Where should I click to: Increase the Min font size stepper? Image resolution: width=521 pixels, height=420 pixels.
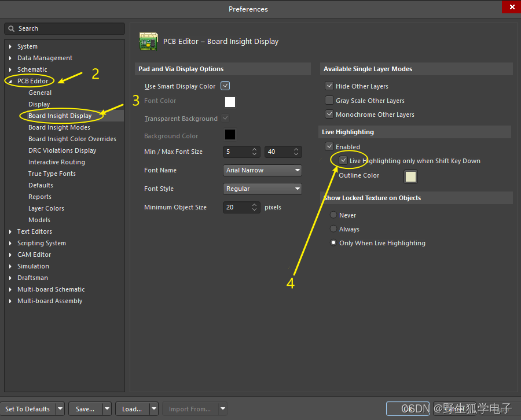(x=254, y=149)
